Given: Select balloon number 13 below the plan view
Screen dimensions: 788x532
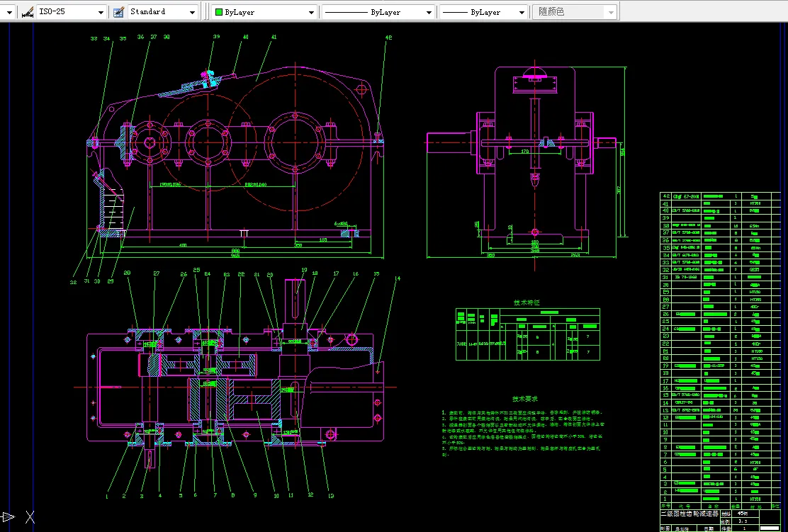Looking at the screenshot, I should click(x=331, y=496).
